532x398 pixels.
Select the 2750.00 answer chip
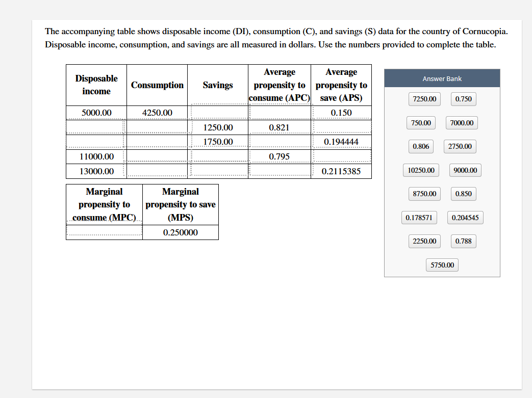point(459,146)
